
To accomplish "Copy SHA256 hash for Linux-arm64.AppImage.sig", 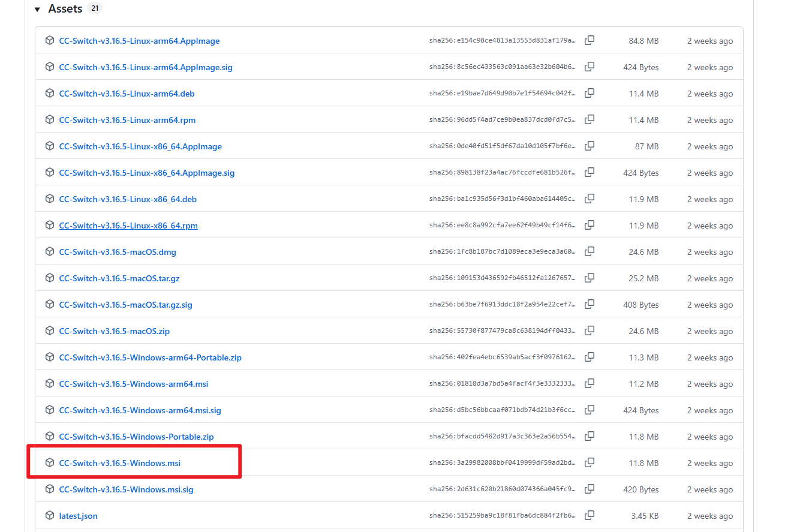I will click(x=590, y=67).
